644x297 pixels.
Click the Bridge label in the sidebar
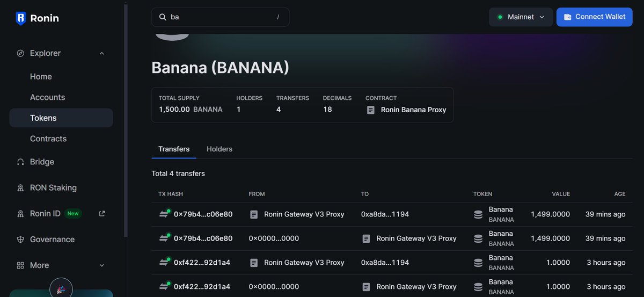click(x=42, y=162)
